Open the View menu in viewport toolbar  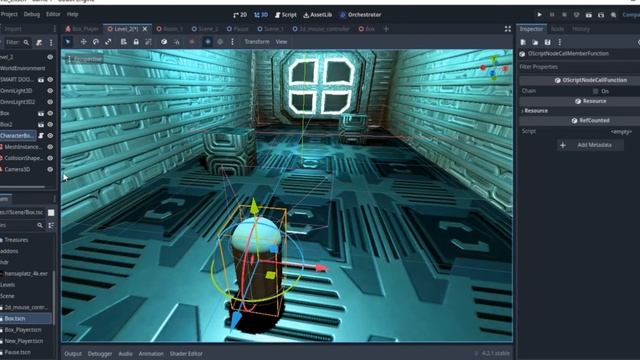coord(281,42)
